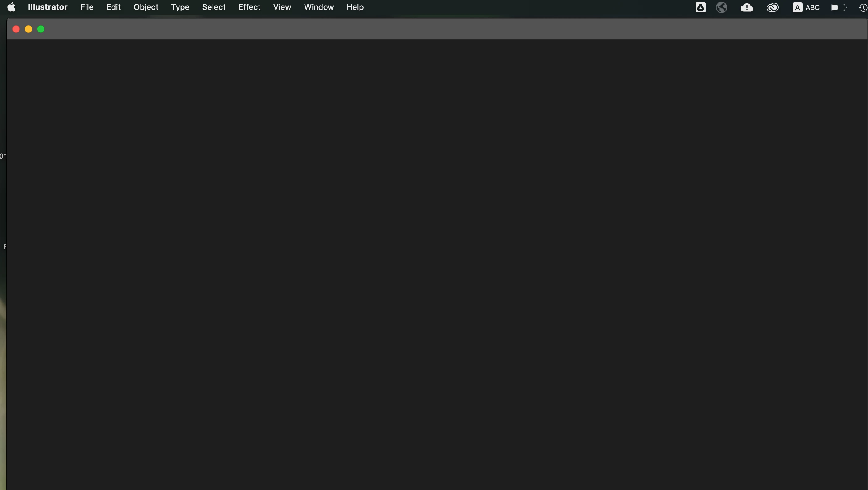Click the green full-screen window button
Image resolution: width=868 pixels, height=490 pixels.
(41, 29)
